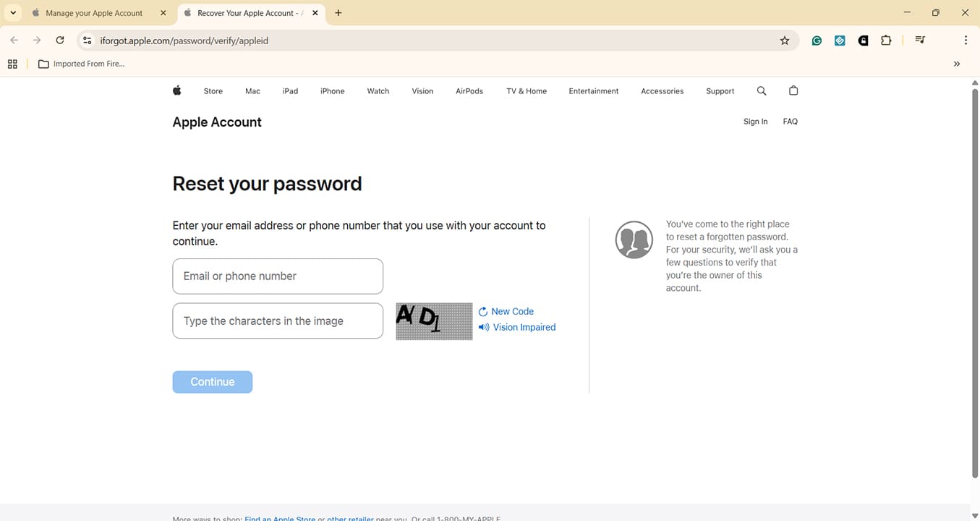980x521 pixels.
Task: Open the Entertainment menu item
Action: tap(594, 91)
